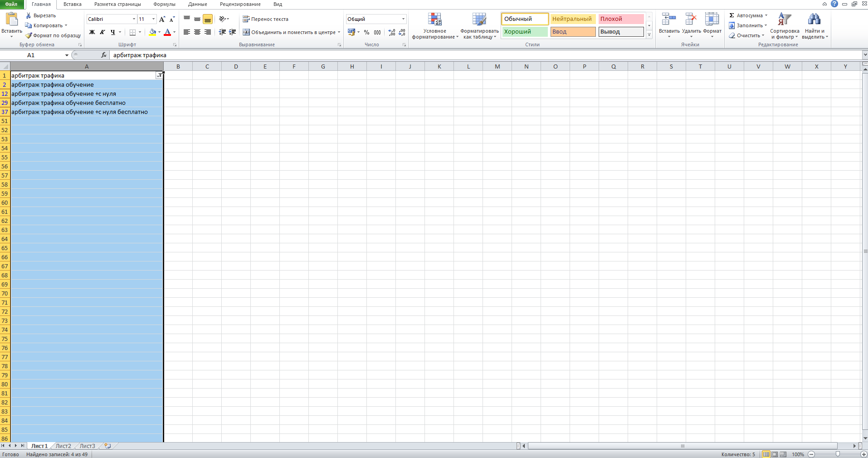Toggle Italic (К) formatting
The image size is (868, 458).
[x=102, y=32]
